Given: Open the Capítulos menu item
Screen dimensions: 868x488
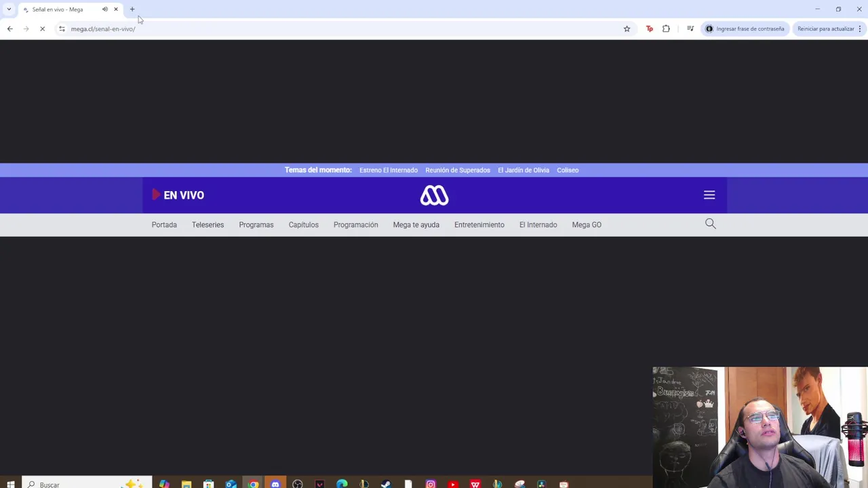Looking at the screenshot, I should tap(303, 225).
